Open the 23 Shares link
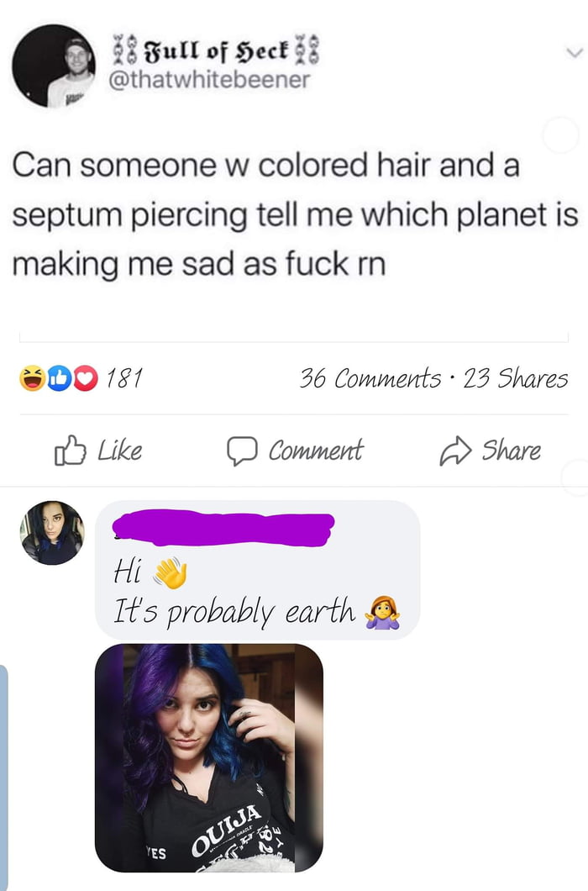This screenshot has height=891, width=588. [515, 378]
